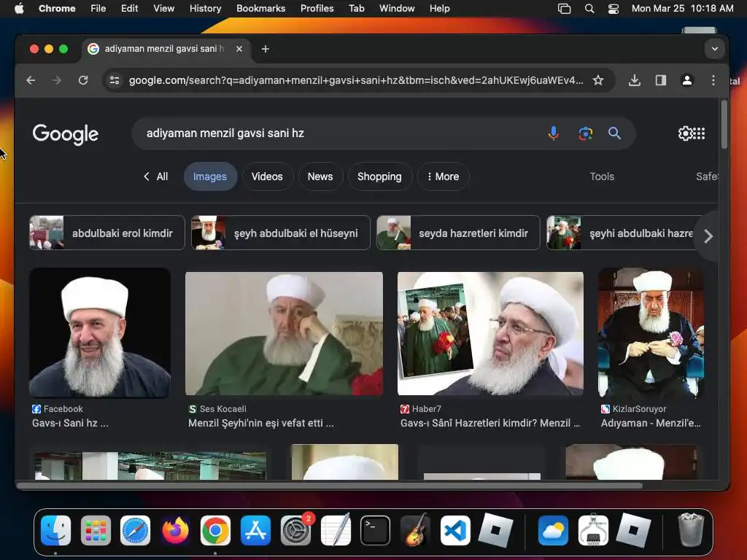
Task: Click the address bar URL
Action: 356,80
